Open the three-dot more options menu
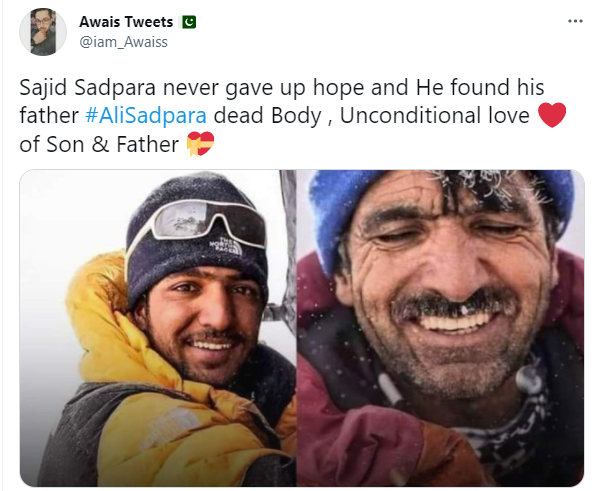 point(575,21)
